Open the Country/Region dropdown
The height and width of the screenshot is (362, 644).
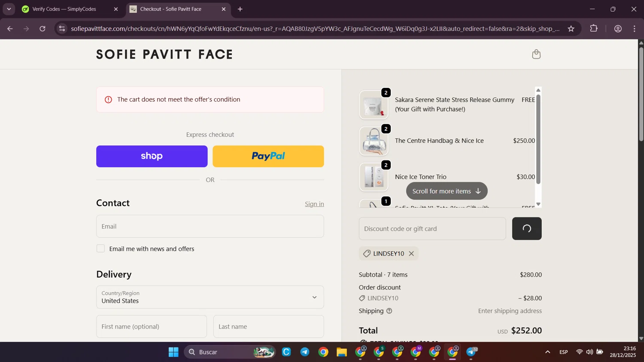coord(210,297)
